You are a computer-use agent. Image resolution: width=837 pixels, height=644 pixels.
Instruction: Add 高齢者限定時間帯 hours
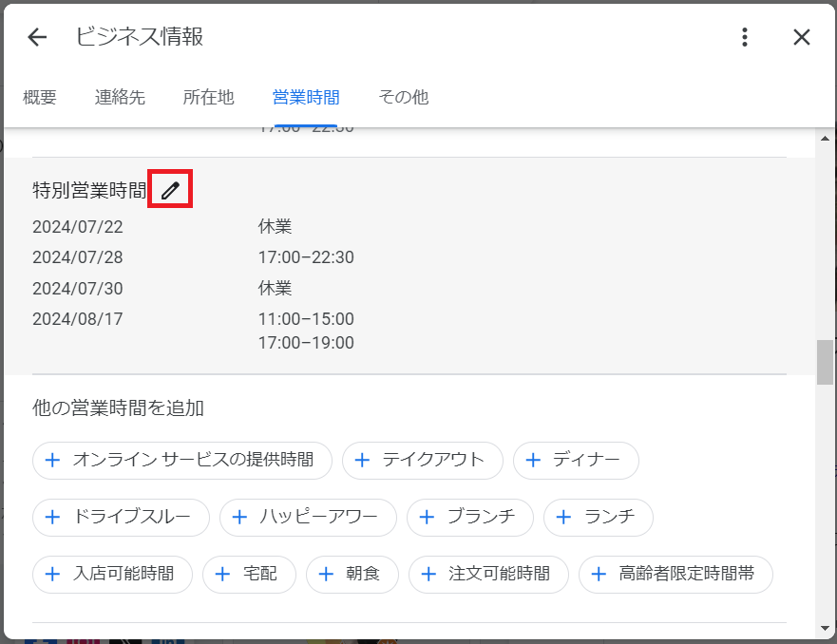[675, 574]
